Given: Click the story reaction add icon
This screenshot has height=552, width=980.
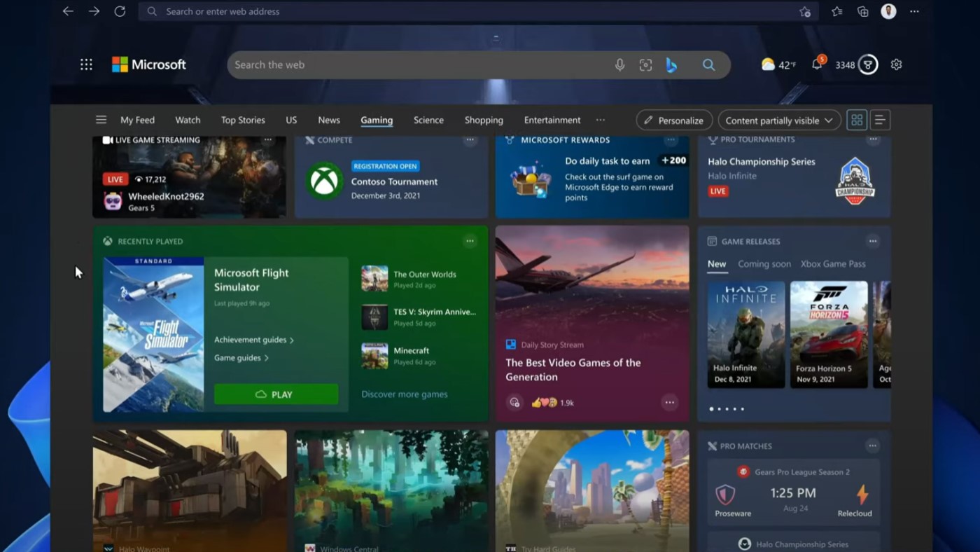Looking at the screenshot, I should [x=514, y=403].
